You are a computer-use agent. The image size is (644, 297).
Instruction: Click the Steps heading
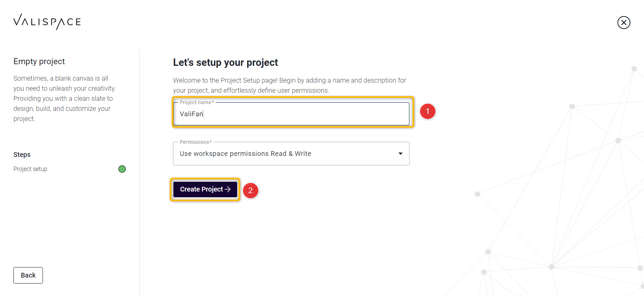[22, 155]
